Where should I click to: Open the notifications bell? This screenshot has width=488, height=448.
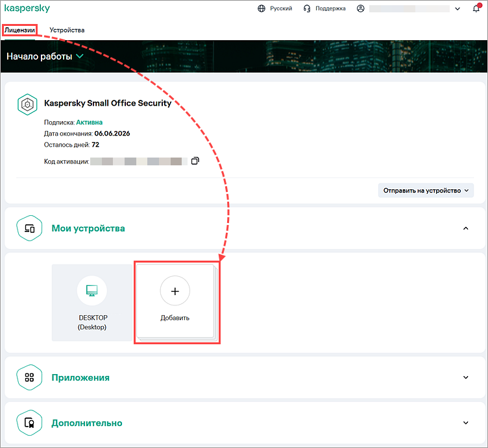(476, 8)
